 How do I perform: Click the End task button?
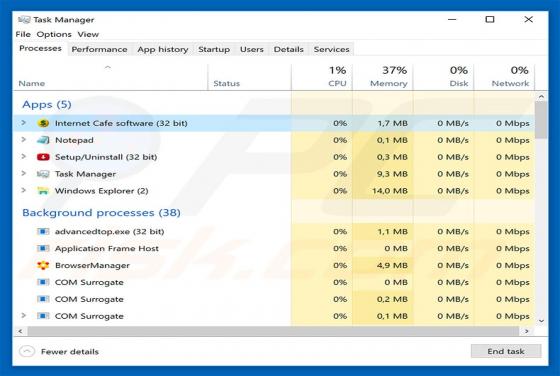[506, 351]
